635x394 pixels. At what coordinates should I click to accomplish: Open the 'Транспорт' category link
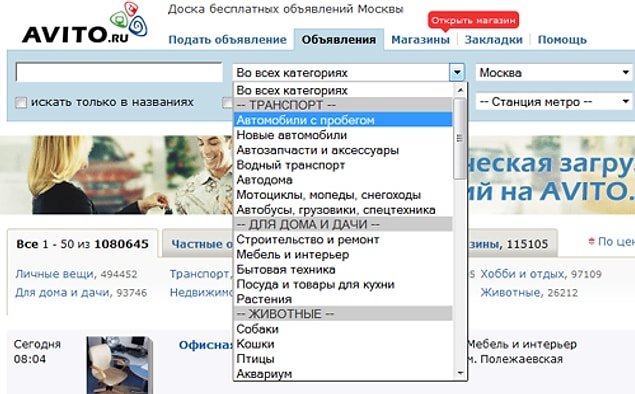(x=200, y=274)
